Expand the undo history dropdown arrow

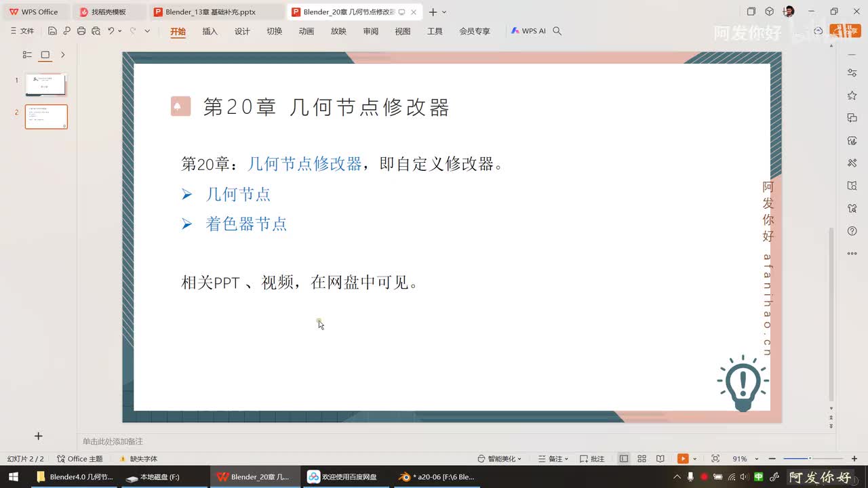pos(120,31)
